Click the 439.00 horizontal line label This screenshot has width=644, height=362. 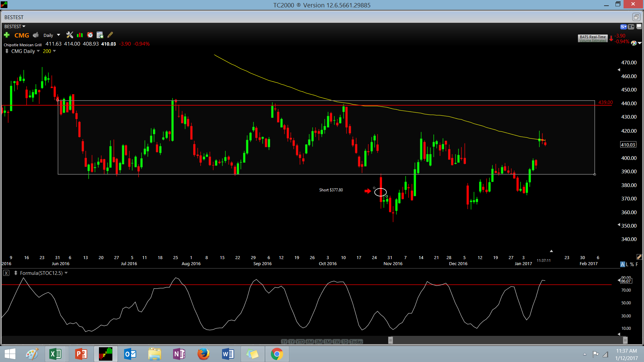click(x=605, y=102)
